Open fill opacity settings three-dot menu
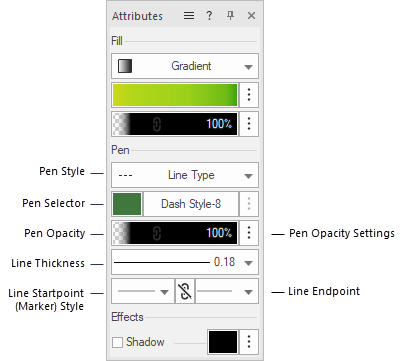This screenshot has height=361, width=403. pyautogui.click(x=249, y=124)
